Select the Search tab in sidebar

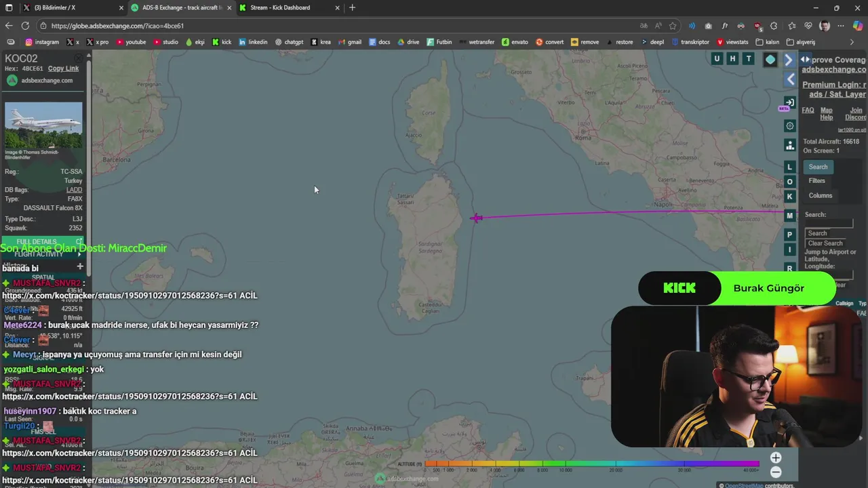(818, 167)
